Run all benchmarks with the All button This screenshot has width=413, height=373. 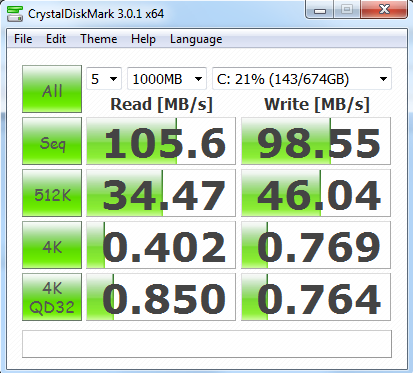pyautogui.click(x=52, y=89)
